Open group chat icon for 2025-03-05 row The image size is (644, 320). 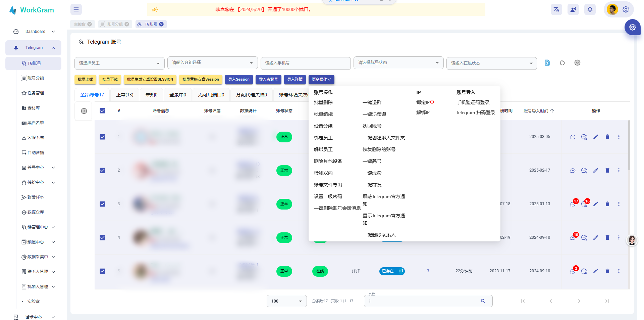(584, 137)
